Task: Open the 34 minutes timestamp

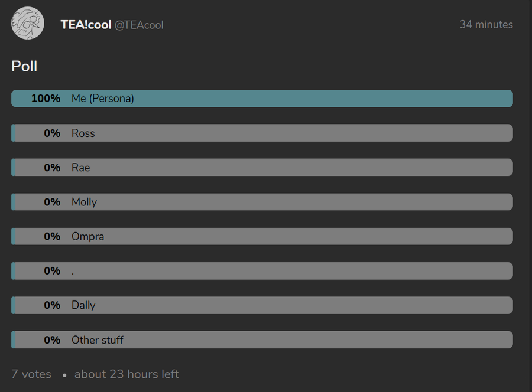Action: coord(486,25)
